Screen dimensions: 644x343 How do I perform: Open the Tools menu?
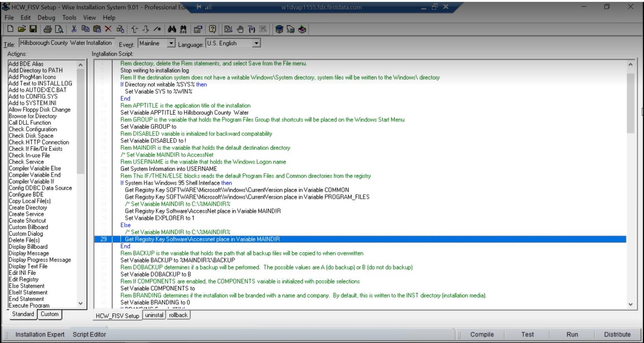coord(70,18)
